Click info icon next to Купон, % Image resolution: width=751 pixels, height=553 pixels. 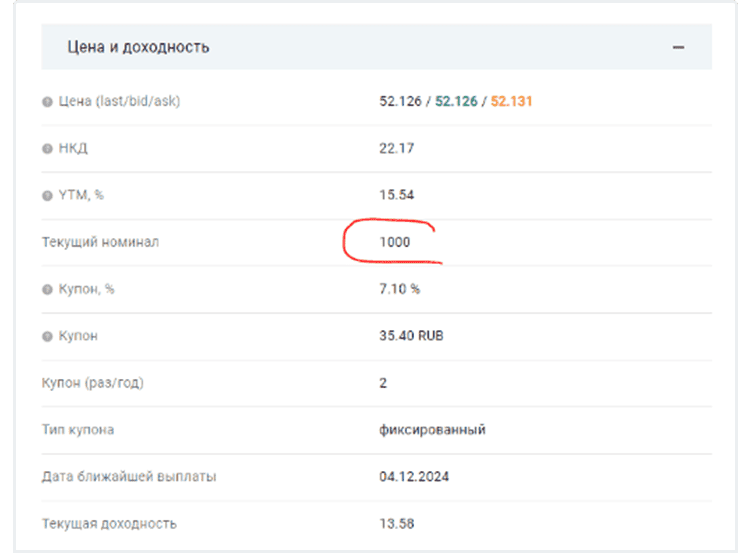pyautogui.click(x=47, y=289)
